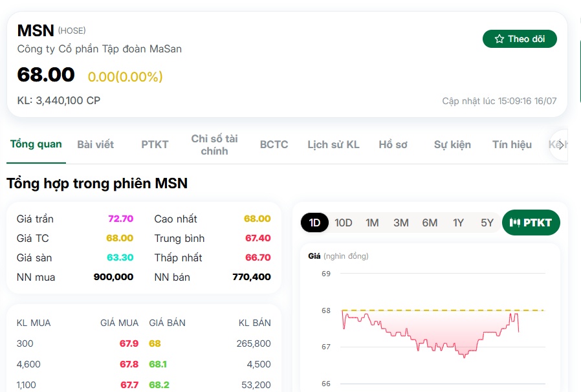Click the Trung bình value 67.40
Screen dimensions: 581x392
pyautogui.click(x=258, y=238)
